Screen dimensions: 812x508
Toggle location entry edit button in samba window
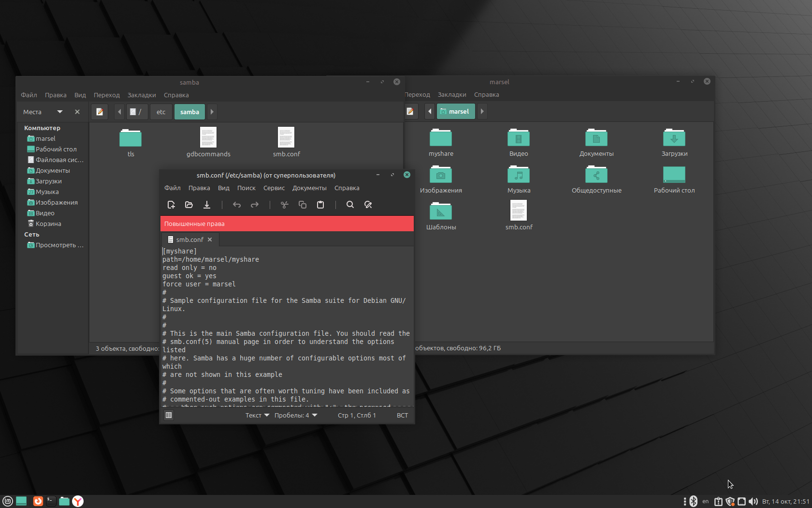[x=100, y=112]
